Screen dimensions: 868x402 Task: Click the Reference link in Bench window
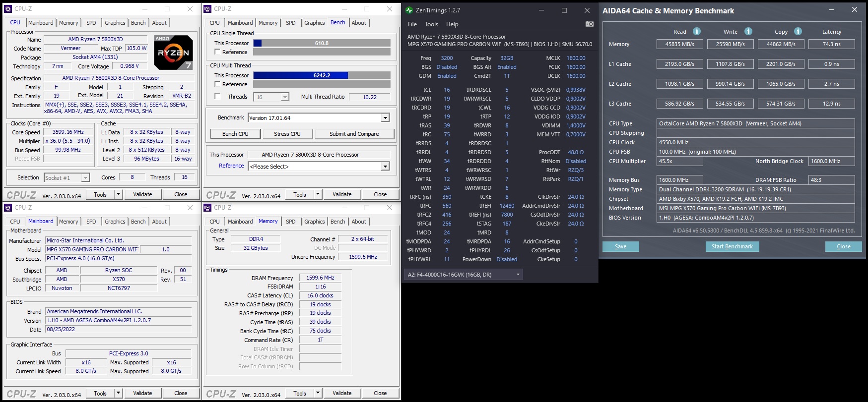click(x=231, y=166)
